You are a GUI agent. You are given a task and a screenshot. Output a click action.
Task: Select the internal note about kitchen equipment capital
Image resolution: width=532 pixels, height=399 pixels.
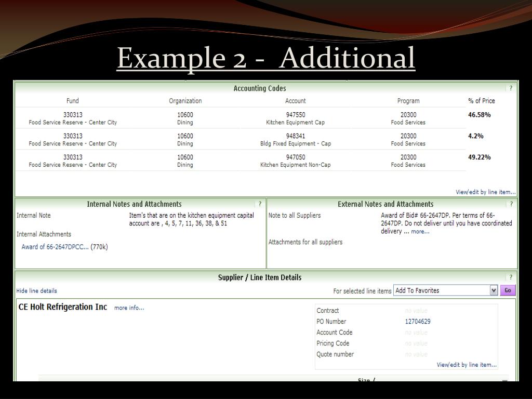pos(191,220)
